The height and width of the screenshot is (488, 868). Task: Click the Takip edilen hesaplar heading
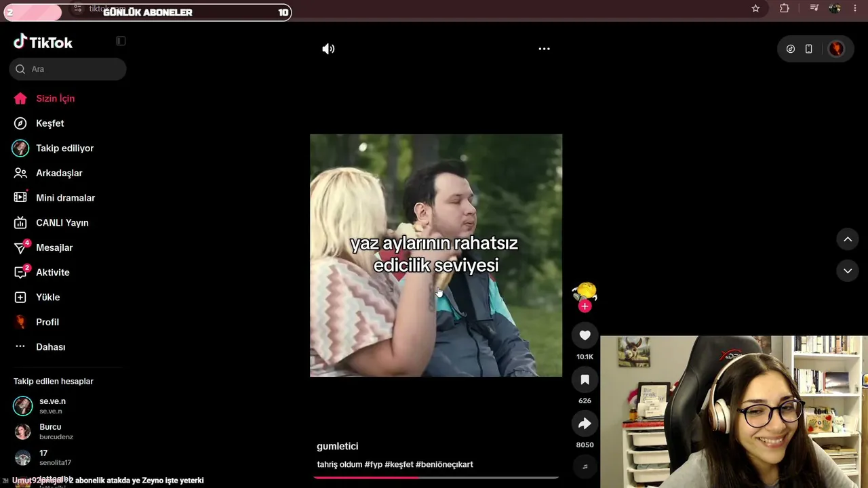point(54,382)
